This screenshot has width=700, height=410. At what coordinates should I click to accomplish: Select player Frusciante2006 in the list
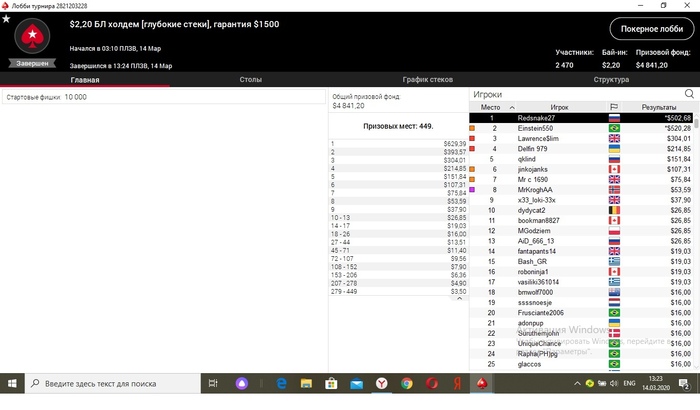[581, 313]
